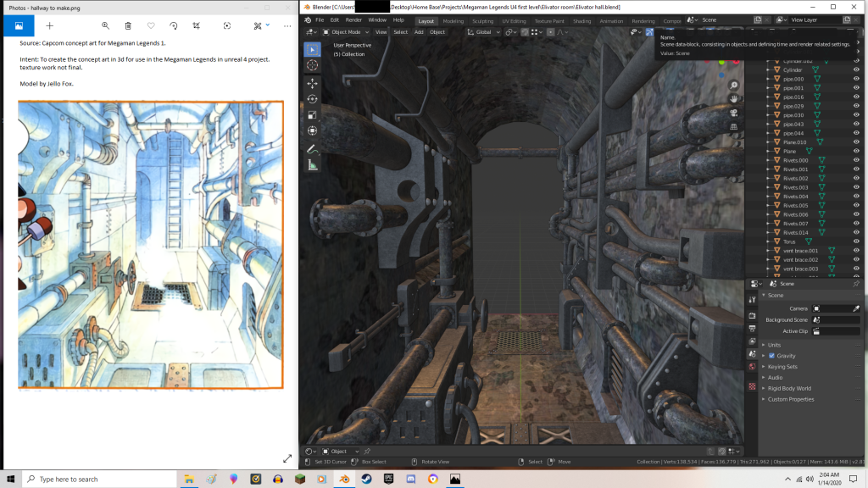The width and height of the screenshot is (868, 488).
Task: Open Texture properties tab
Action: pos(752,386)
